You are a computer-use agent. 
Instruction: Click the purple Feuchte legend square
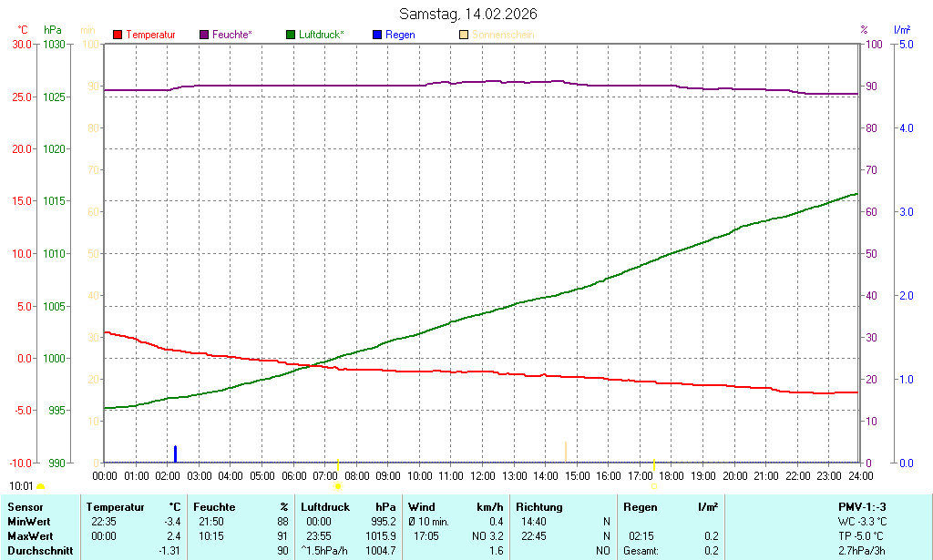204,35
